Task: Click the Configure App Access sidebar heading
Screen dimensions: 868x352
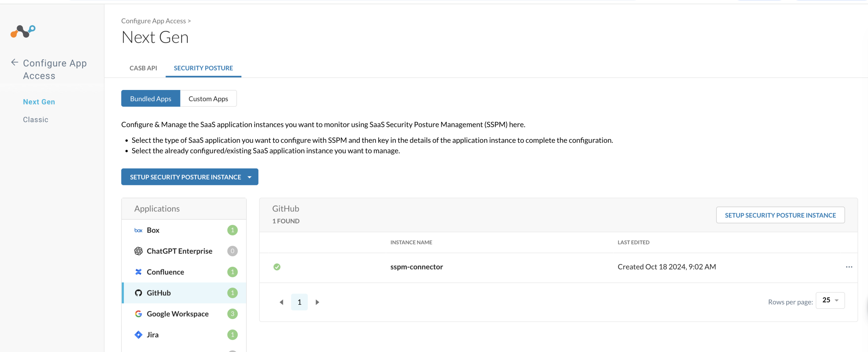Action: pyautogui.click(x=55, y=69)
